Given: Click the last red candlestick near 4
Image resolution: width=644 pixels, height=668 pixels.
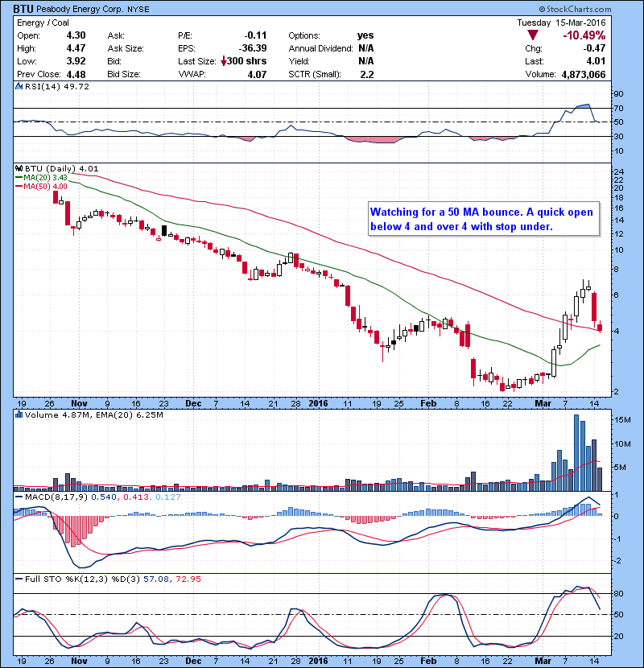Looking at the screenshot, I should click(x=600, y=327).
